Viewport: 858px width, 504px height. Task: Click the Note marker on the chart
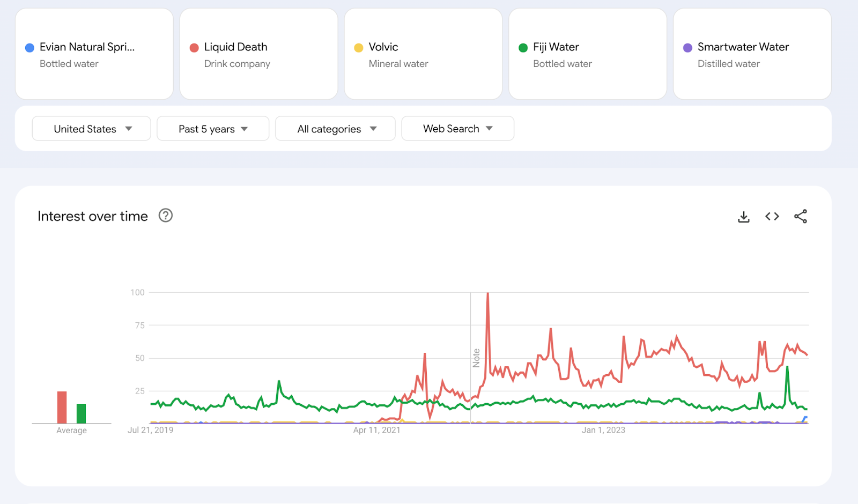click(476, 358)
